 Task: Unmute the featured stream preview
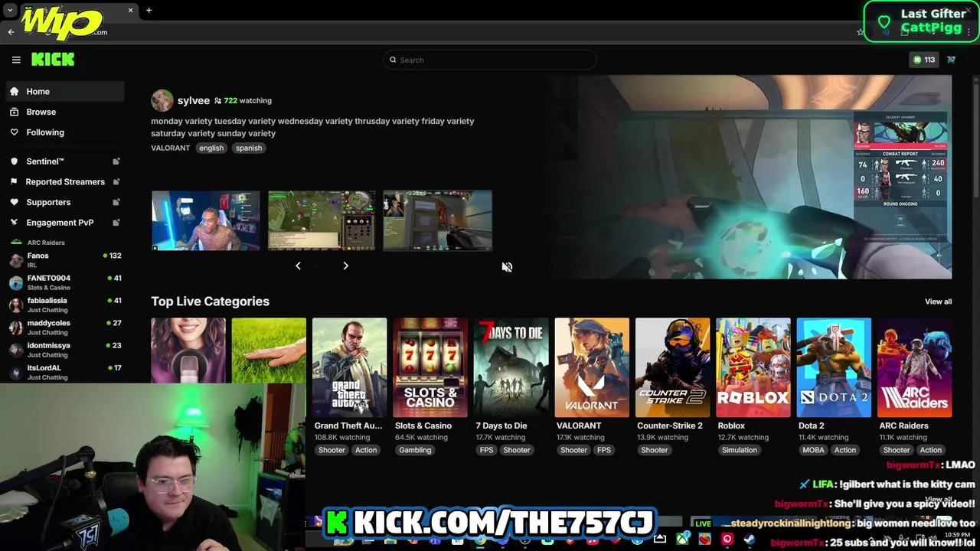[x=507, y=266]
